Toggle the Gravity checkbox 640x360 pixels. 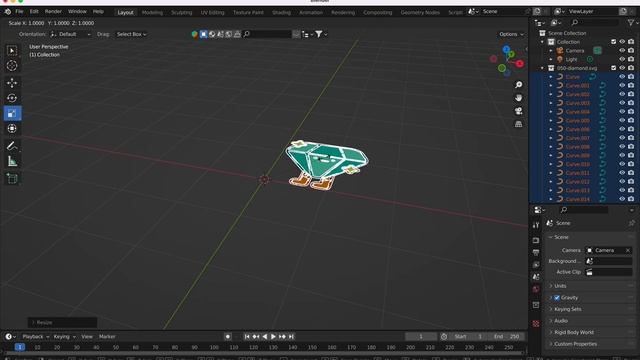(x=557, y=298)
